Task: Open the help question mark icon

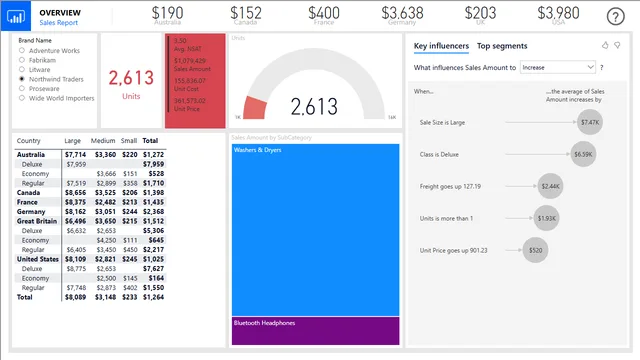Action: tap(615, 17)
